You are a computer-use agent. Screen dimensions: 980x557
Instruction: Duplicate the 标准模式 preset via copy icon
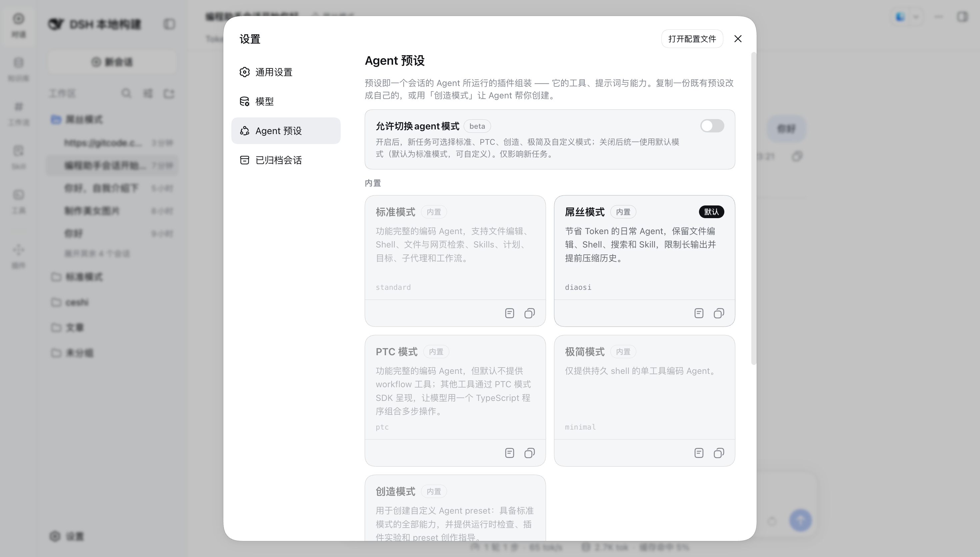[x=529, y=313]
